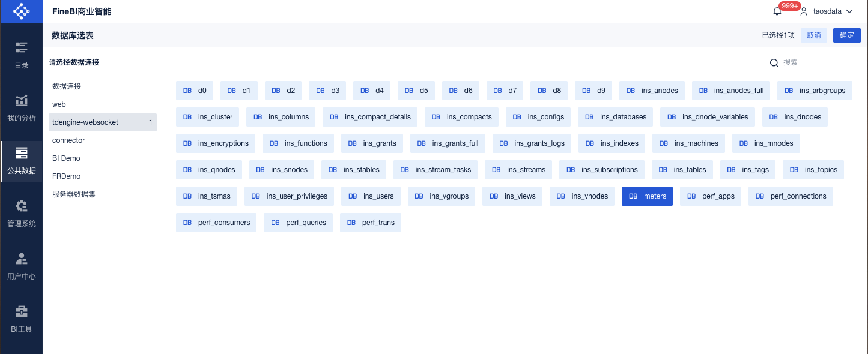
Task: Choose 服务器数据集 in connection list
Action: point(74,194)
